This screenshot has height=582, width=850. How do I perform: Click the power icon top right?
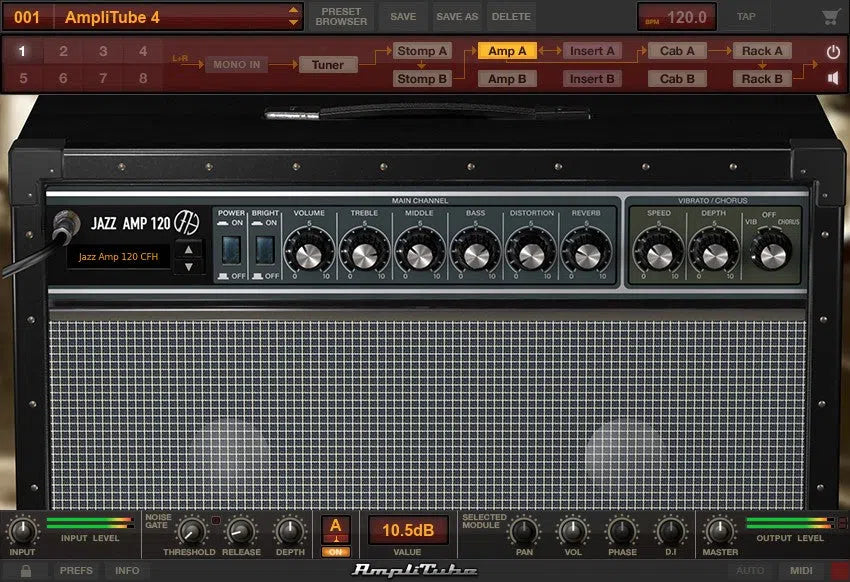tap(832, 50)
